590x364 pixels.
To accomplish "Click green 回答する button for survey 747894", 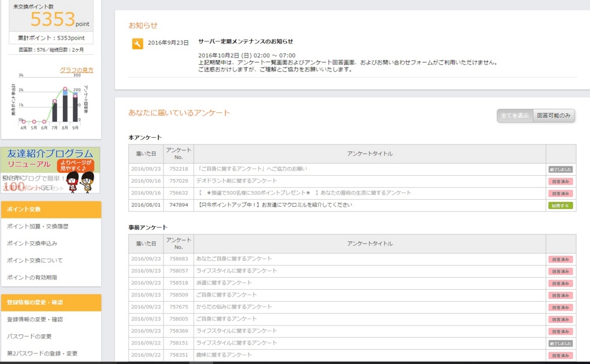I will tap(560, 206).
